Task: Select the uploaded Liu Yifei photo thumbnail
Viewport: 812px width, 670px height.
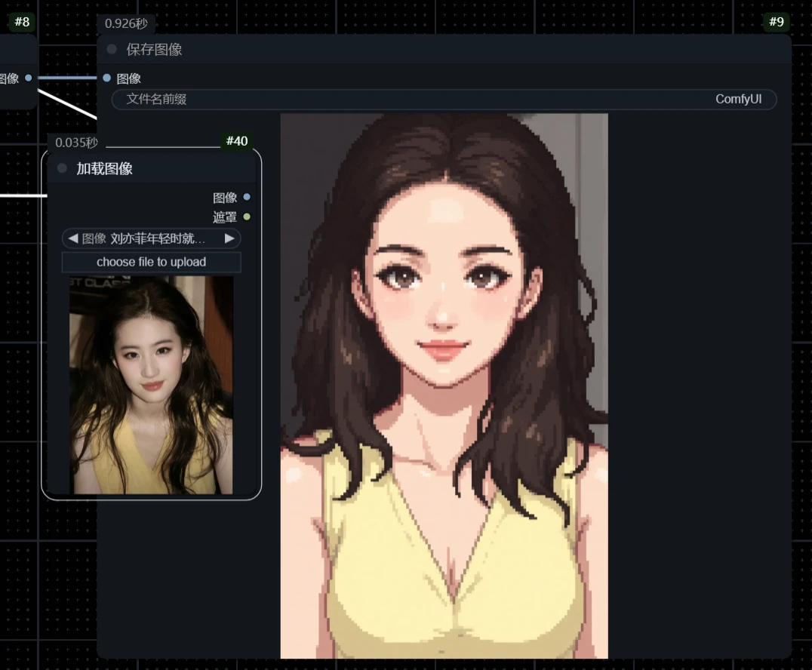Action: (150, 385)
